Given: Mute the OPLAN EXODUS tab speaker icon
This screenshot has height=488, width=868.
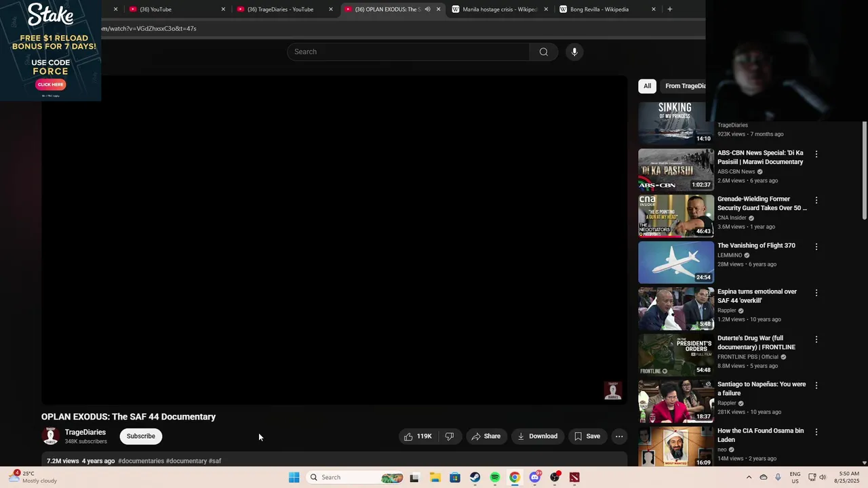Looking at the screenshot, I should (x=427, y=9).
